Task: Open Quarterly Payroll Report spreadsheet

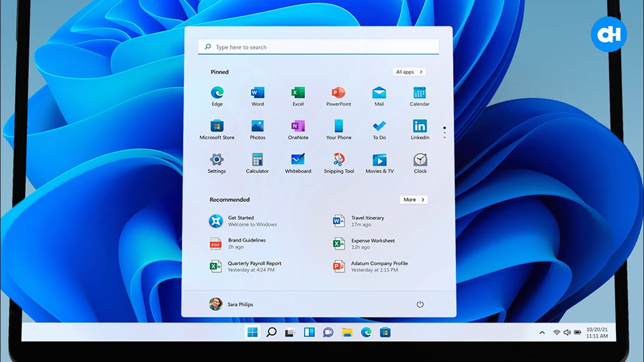Action: tap(246, 266)
